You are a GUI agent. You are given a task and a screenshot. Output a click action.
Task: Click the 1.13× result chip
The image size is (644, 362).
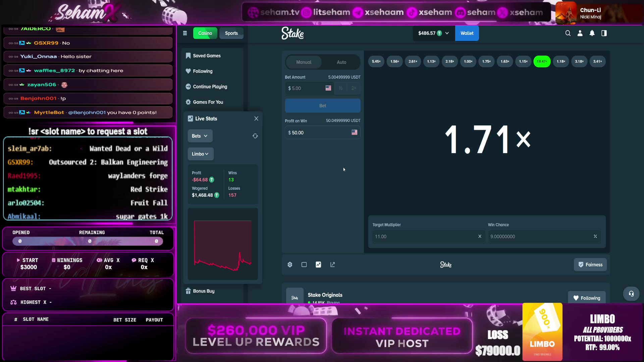pos(431,61)
